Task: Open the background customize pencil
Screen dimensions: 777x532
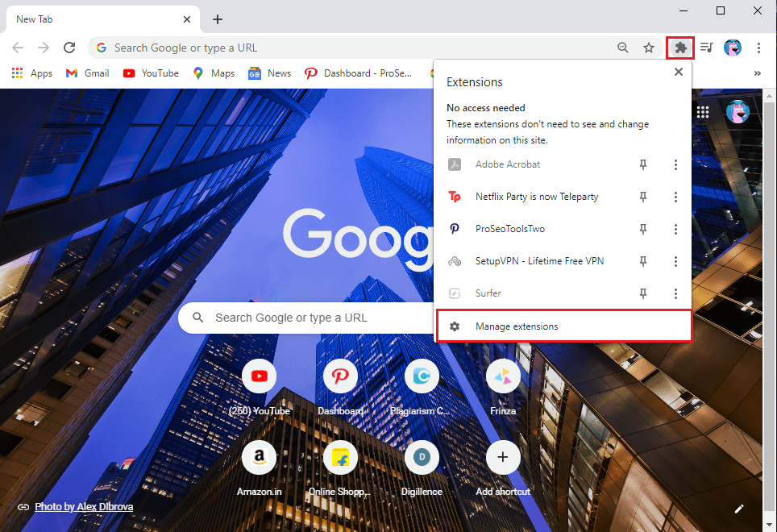Action: pyautogui.click(x=739, y=509)
